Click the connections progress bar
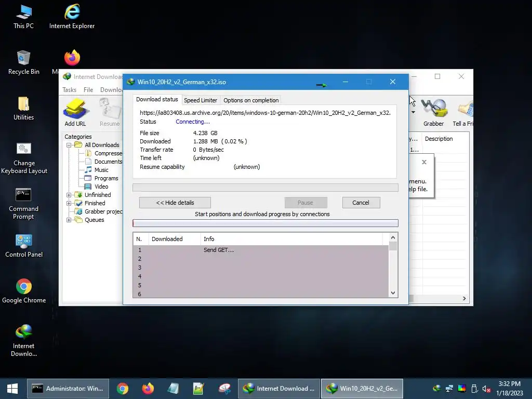532x399 pixels. pos(265,223)
